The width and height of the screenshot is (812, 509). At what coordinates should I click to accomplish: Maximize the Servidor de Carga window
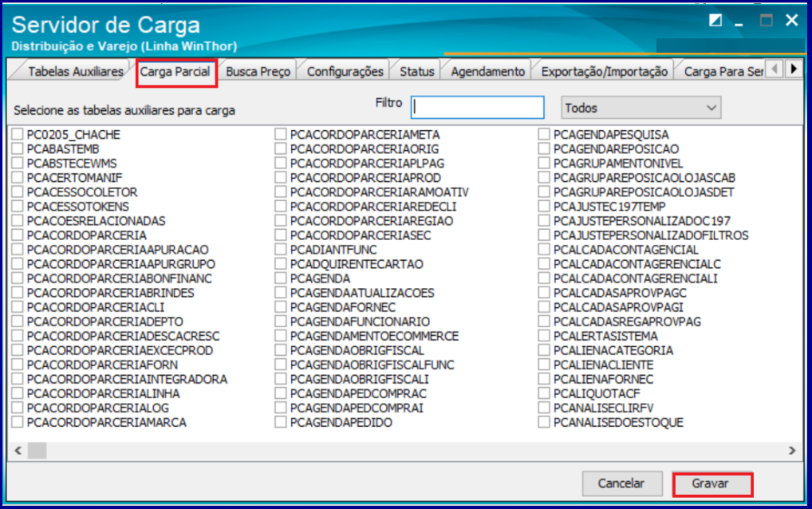pyautogui.click(x=766, y=21)
